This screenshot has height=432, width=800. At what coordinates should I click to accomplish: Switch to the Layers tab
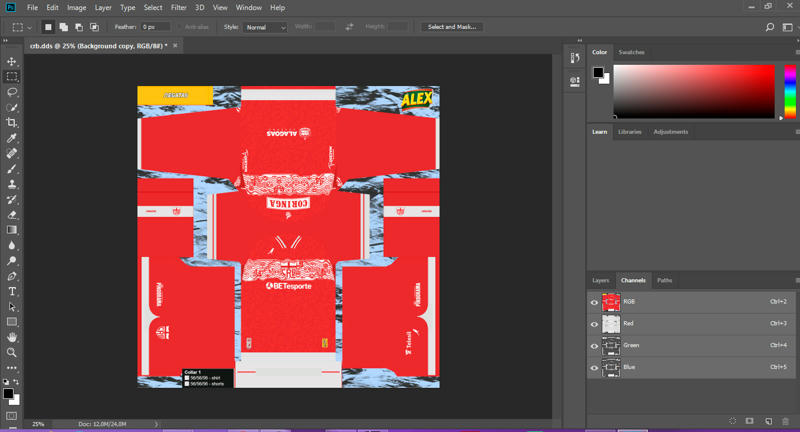(601, 281)
